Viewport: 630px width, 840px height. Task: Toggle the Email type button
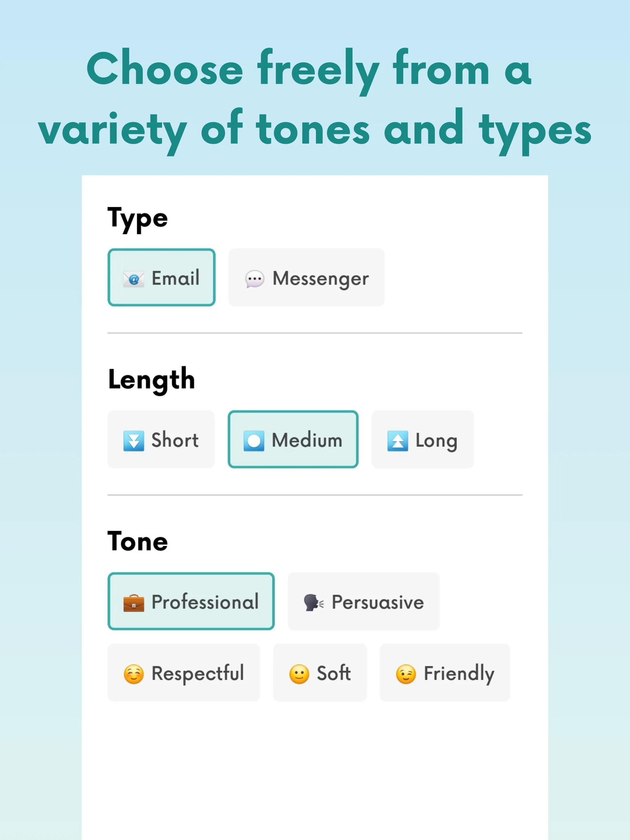point(161,277)
